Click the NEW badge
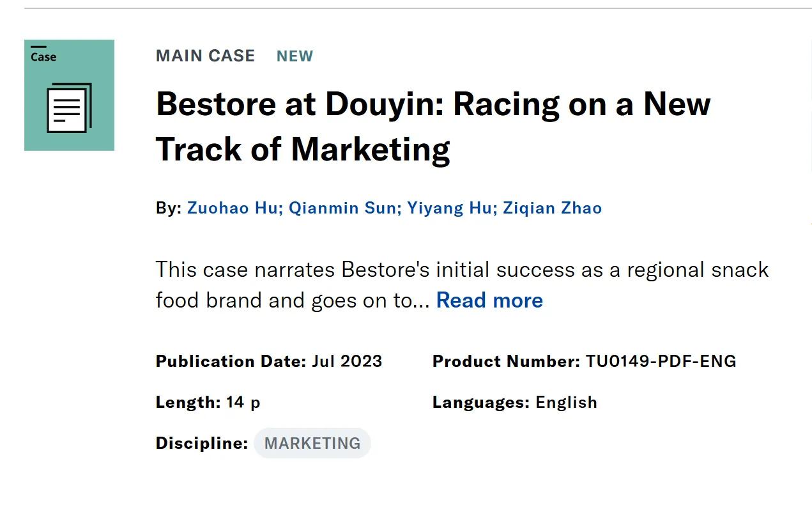 [295, 56]
